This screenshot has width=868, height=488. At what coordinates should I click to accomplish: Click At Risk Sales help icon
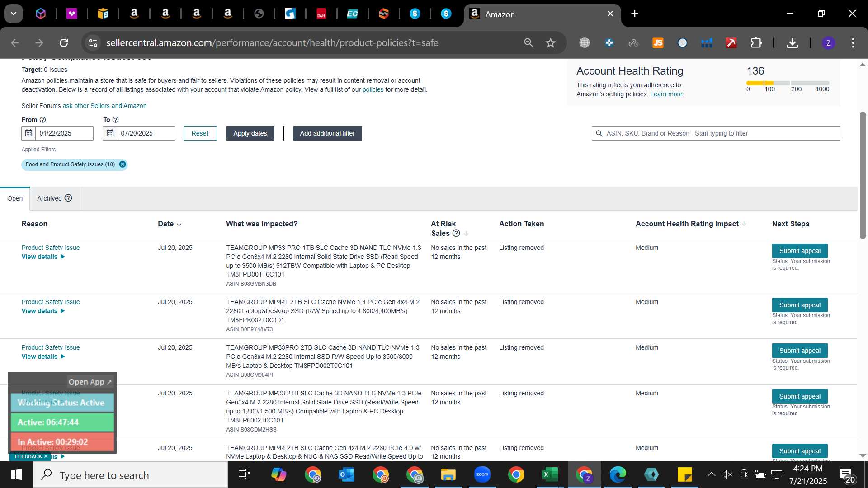456,233
